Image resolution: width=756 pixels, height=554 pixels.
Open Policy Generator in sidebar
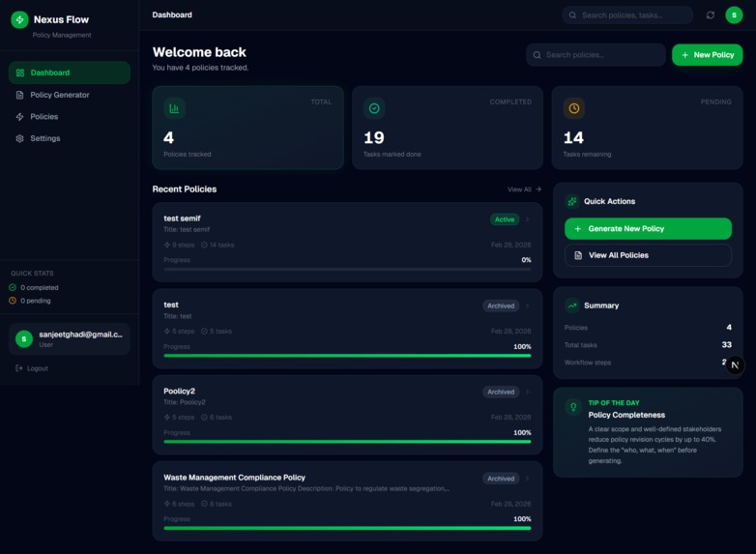(70, 95)
